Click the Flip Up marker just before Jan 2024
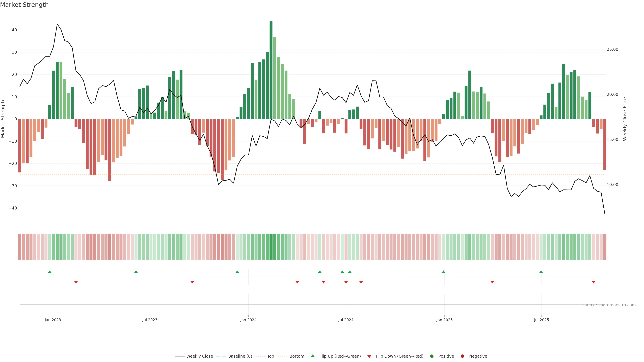Viewport: 644px width, 362px height. pos(237,272)
